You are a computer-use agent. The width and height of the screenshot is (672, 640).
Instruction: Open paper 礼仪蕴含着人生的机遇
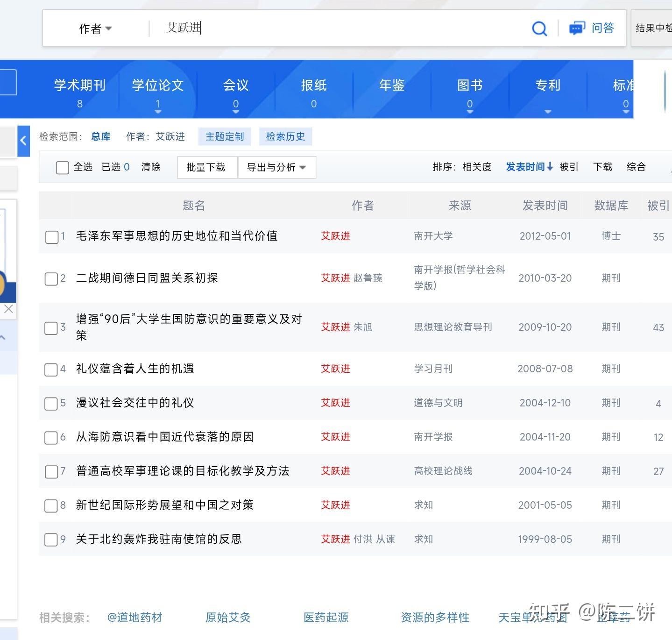[135, 369]
